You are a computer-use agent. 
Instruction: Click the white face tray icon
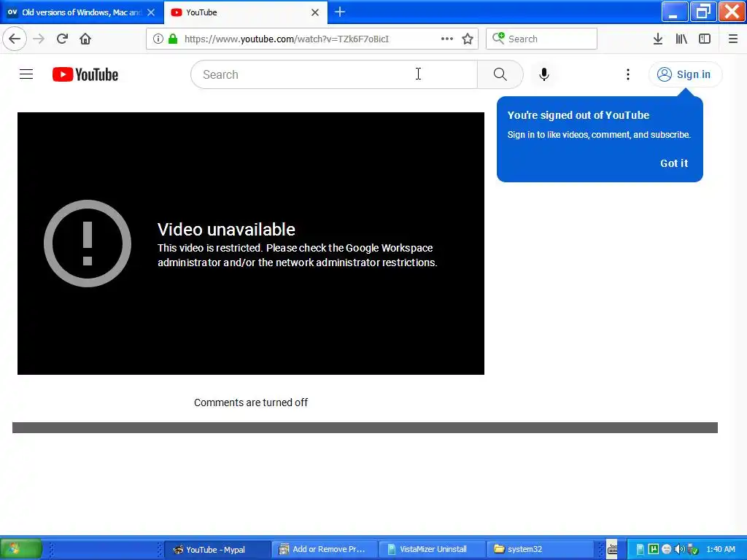coord(667,550)
